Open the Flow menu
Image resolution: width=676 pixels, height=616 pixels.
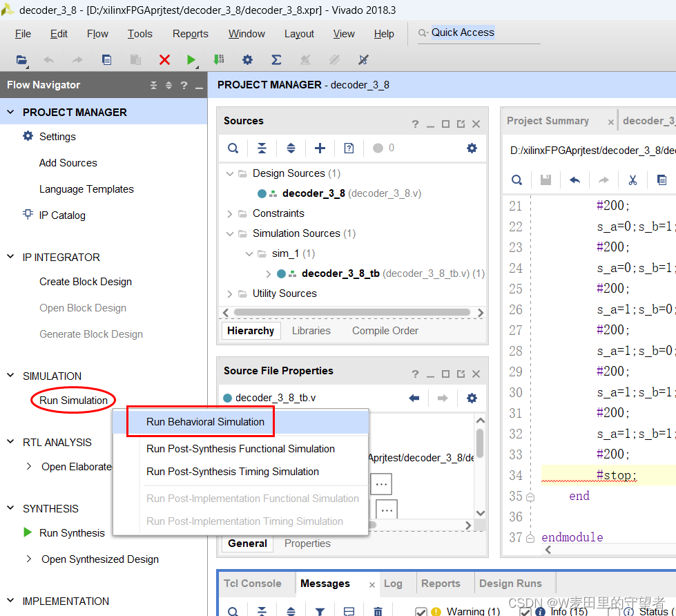(97, 34)
